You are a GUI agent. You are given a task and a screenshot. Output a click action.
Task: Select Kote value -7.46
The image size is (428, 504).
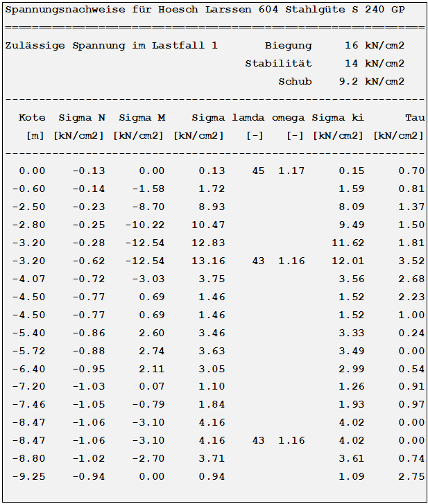(x=28, y=404)
